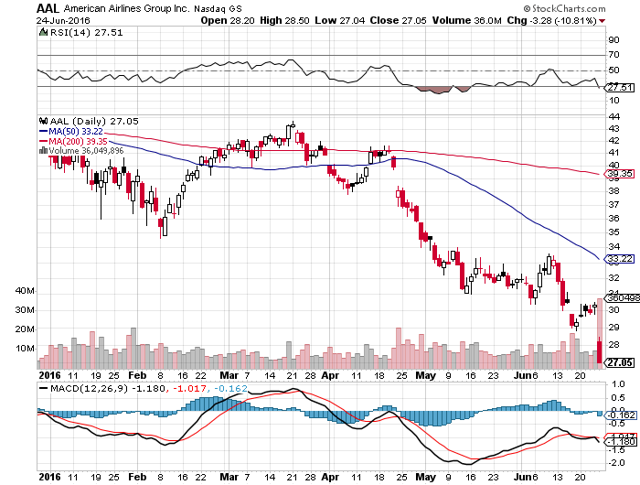Click the red down-arrow after the Chg percentage

(602, 21)
